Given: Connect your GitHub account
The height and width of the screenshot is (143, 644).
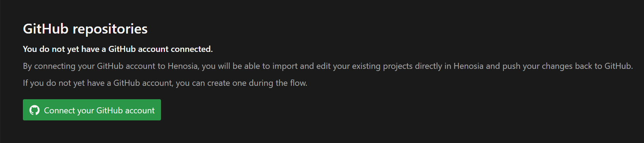Looking at the screenshot, I should (x=92, y=110).
